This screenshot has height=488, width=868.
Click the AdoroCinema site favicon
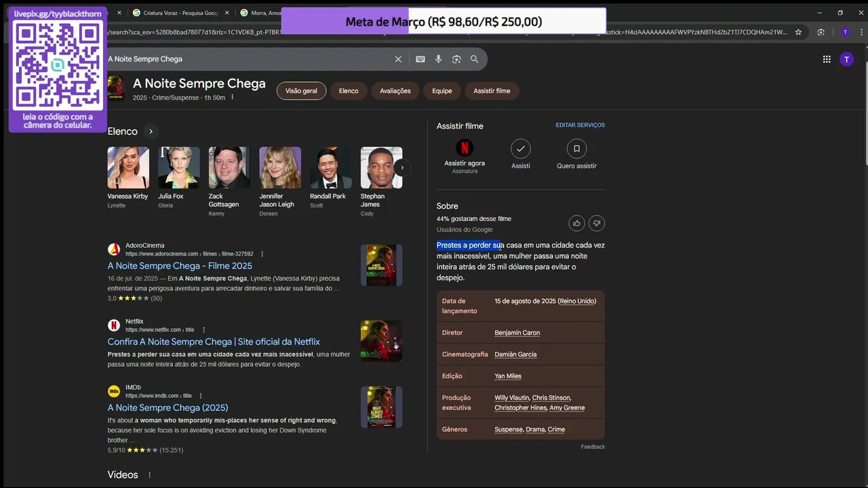pos(114,249)
